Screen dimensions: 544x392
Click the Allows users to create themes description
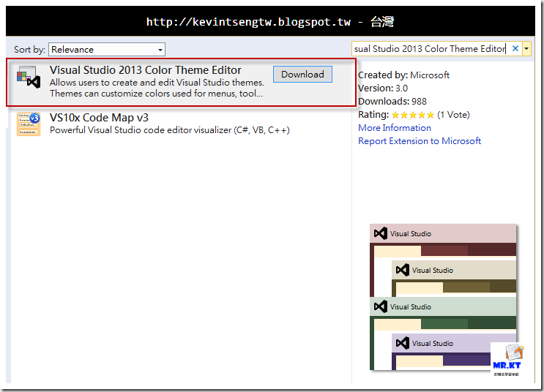pyautogui.click(x=157, y=88)
